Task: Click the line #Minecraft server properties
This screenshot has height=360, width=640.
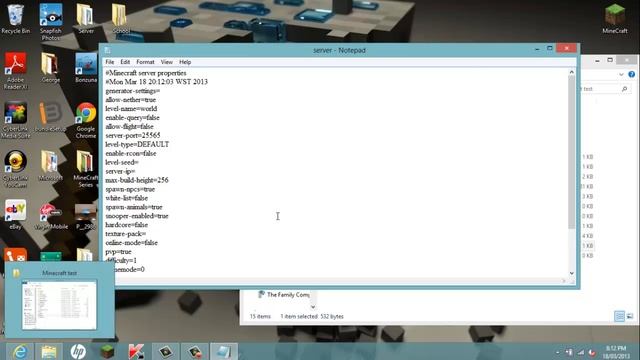Action: 146,73
